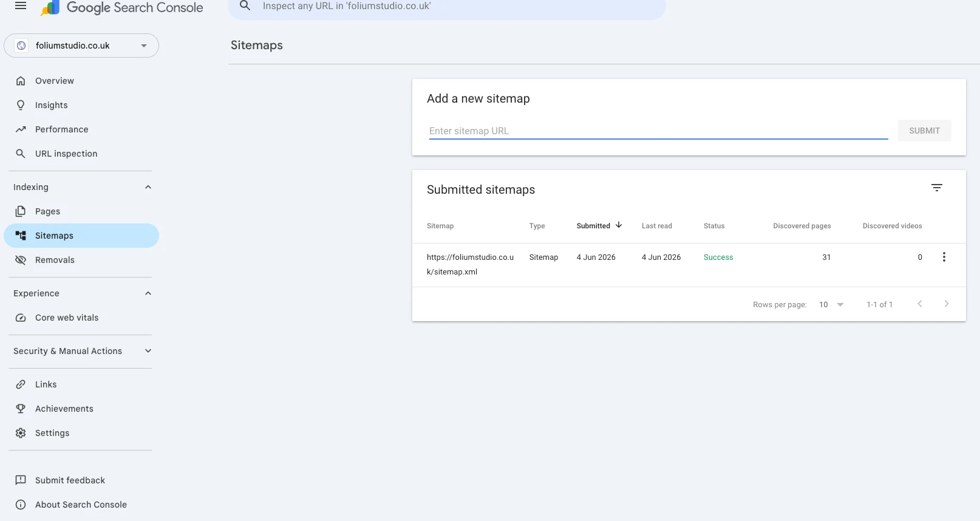Click the URL inspection magnifier icon

click(x=21, y=154)
